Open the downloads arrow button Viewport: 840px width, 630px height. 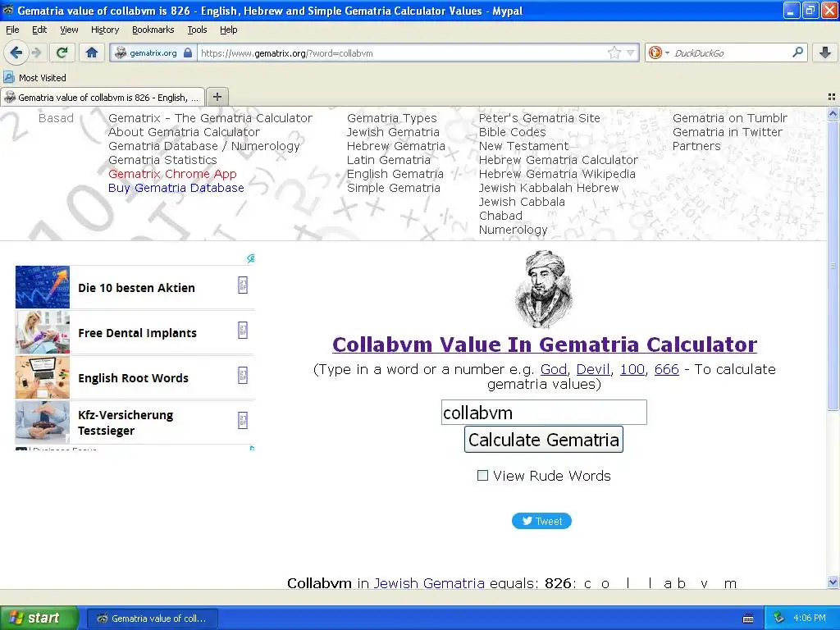pos(825,52)
